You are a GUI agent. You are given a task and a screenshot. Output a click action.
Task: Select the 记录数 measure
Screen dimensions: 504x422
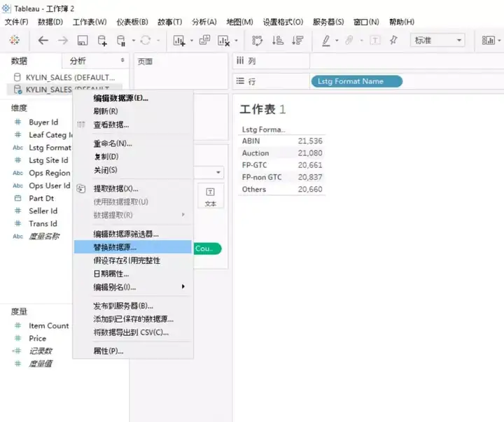pyautogui.click(x=41, y=351)
